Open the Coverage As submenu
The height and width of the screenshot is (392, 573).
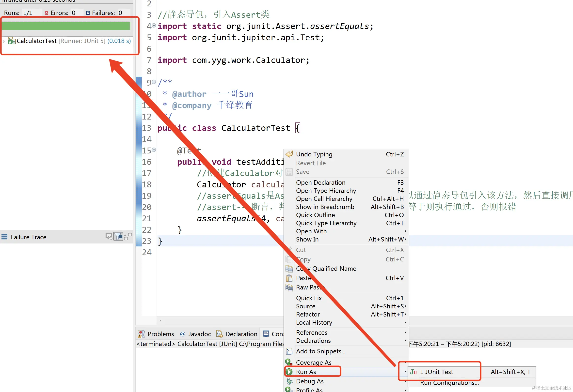(346, 362)
